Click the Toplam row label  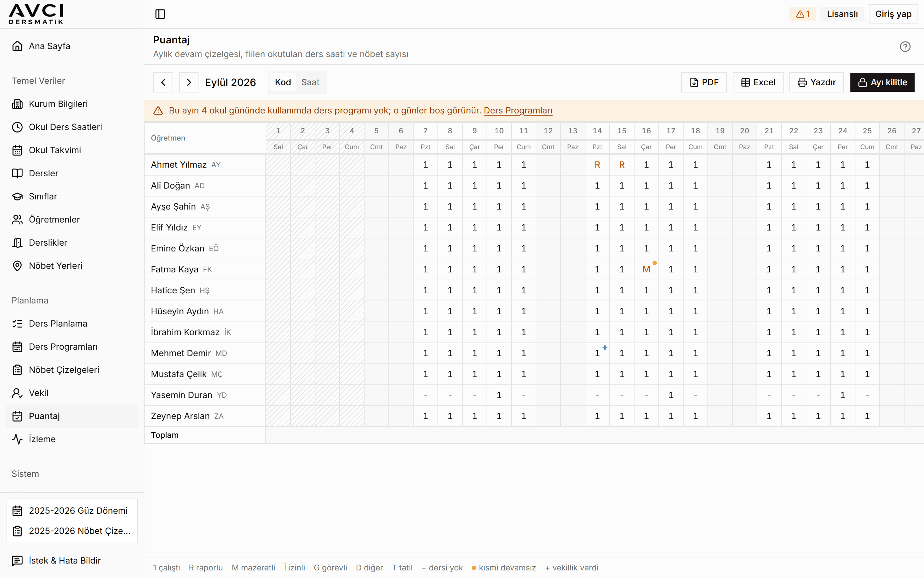pos(165,435)
